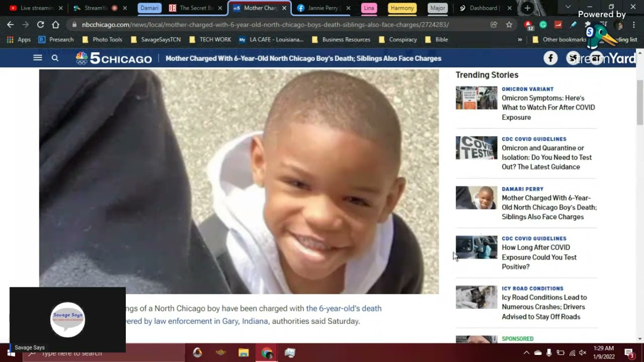Viewport: 644px width, 362px height.
Task: Switch to Chrome in the taskbar
Action: click(267, 353)
